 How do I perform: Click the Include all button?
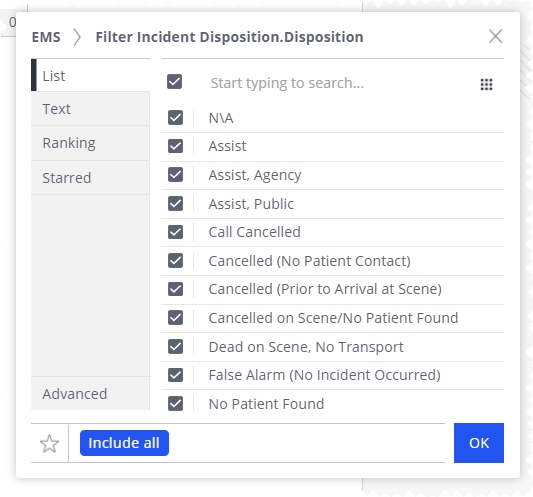pyautogui.click(x=124, y=443)
